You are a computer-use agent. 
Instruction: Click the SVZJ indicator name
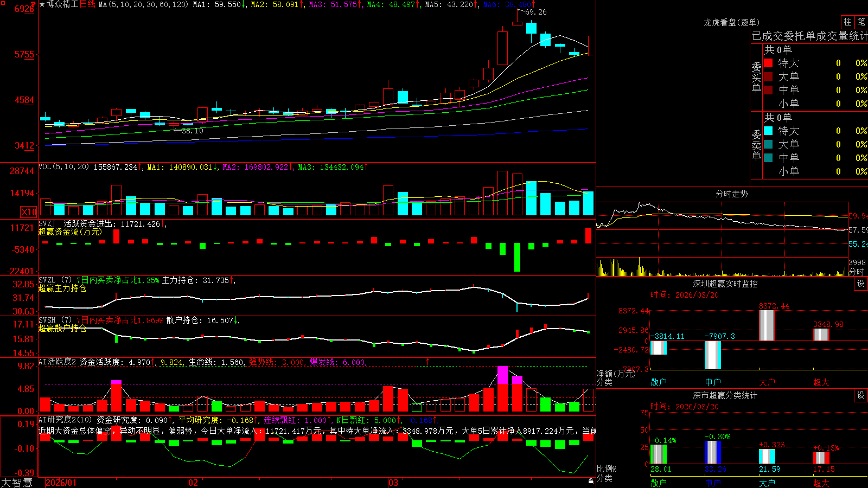tap(47, 223)
